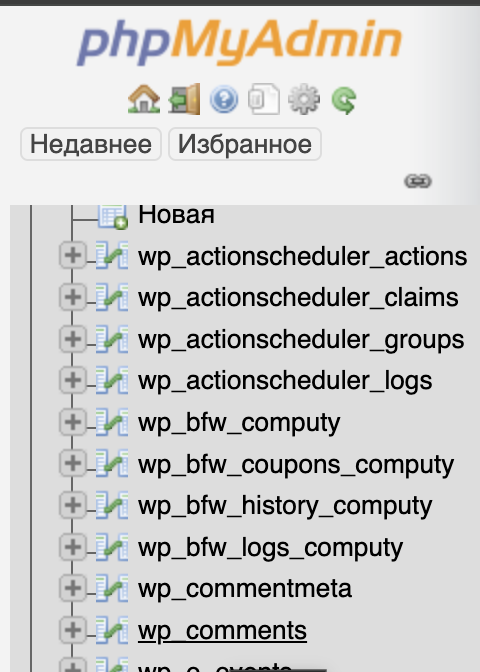Browse the wp_bfw_history_computy table
Image resolution: width=480 pixels, height=672 pixels.
pyautogui.click(x=285, y=507)
